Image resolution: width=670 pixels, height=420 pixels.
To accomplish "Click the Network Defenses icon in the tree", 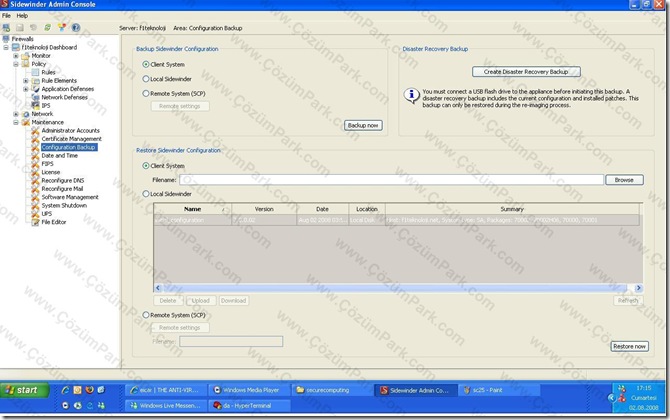I will click(x=35, y=97).
